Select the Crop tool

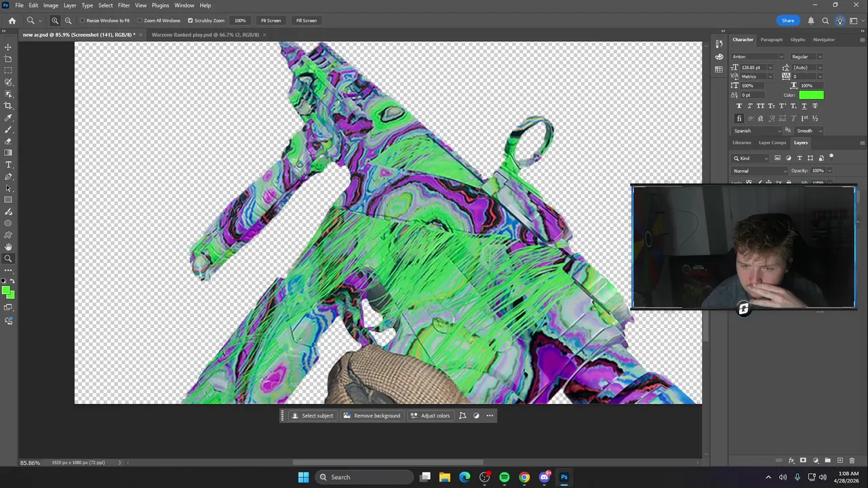point(8,106)
